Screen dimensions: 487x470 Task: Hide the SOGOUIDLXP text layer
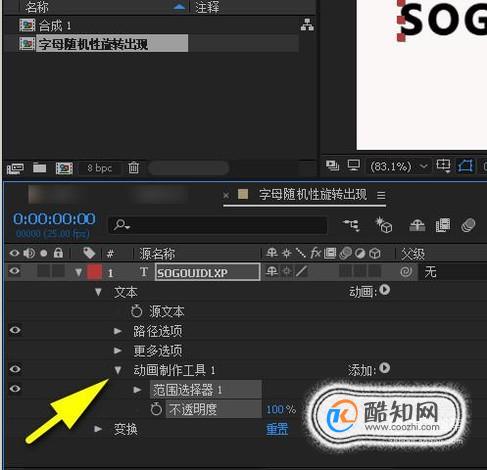(14, 271)
